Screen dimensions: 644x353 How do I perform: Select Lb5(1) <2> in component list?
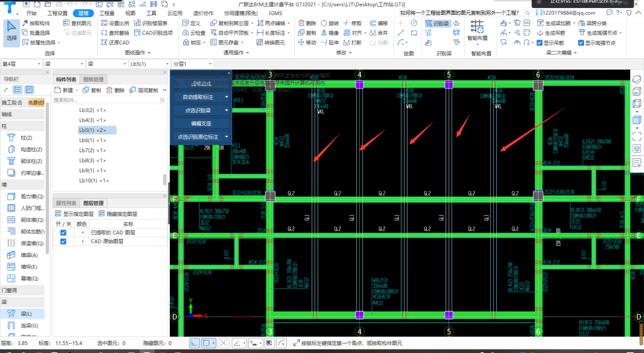[97, 130]
